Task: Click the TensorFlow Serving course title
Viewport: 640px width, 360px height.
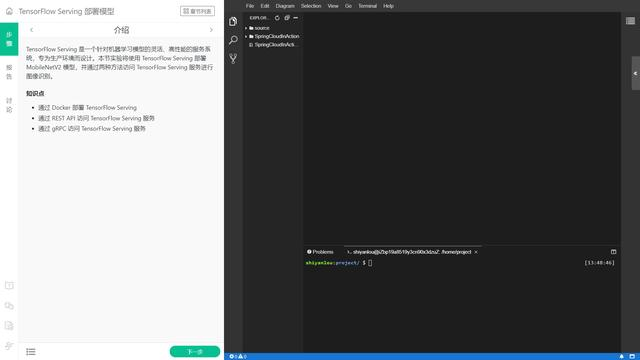Action: click(x=67, y=11)
